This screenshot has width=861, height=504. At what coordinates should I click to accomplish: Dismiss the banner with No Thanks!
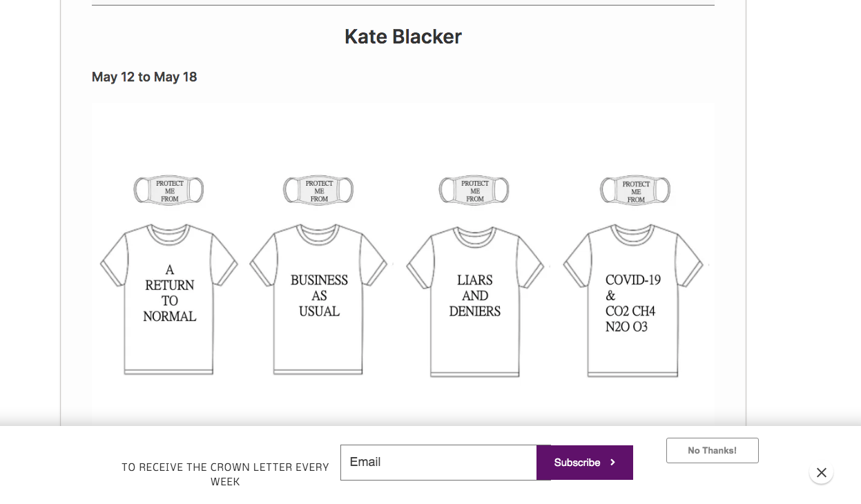712,450
